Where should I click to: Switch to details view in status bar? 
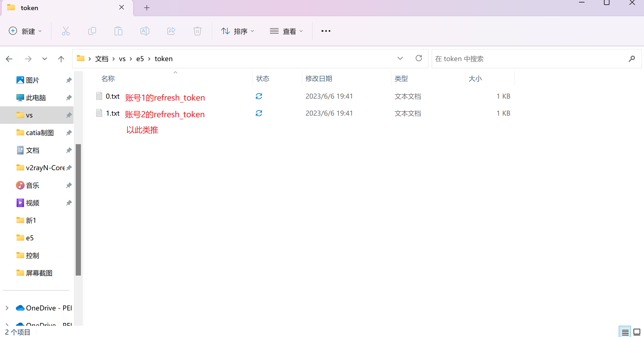point(625,332)
